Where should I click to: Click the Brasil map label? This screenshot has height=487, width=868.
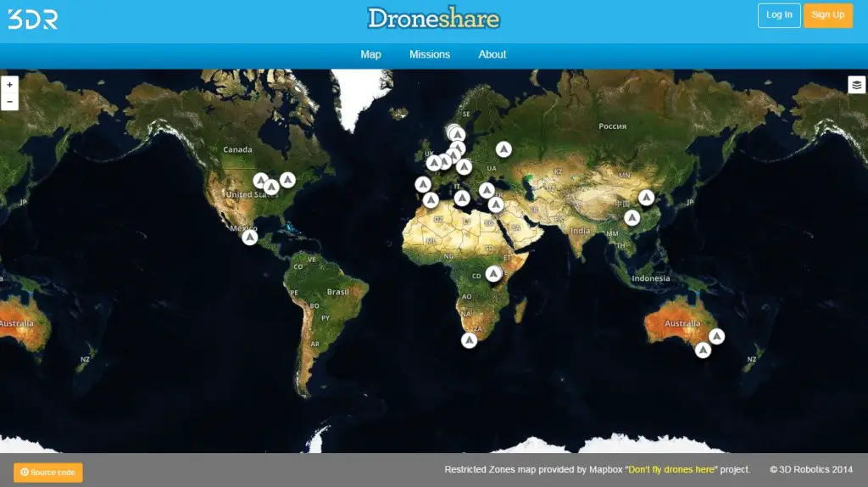337,292
